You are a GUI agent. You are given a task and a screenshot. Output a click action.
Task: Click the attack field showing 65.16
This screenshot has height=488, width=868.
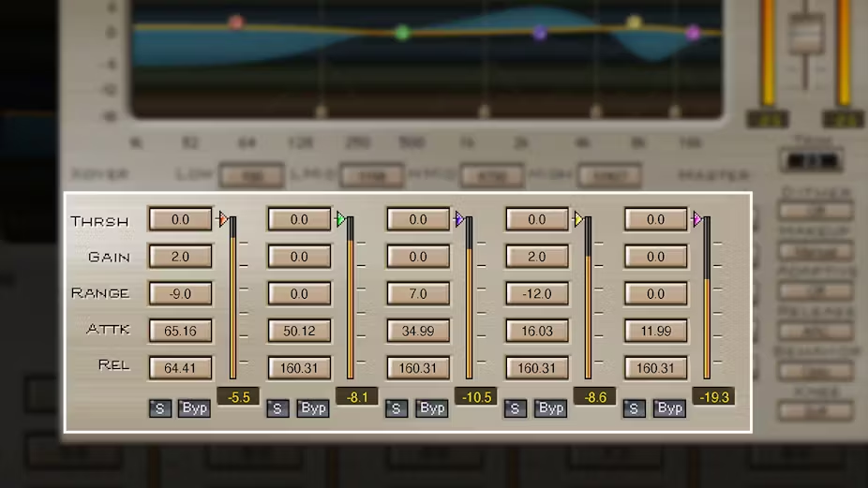click(180, 331)
